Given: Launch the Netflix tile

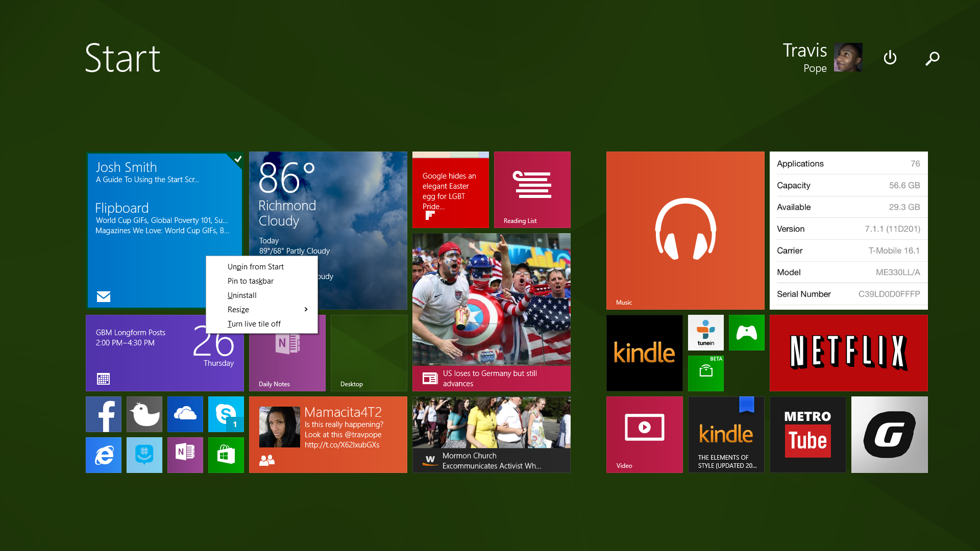Looking at the screenshot, I should click(849, 353).
